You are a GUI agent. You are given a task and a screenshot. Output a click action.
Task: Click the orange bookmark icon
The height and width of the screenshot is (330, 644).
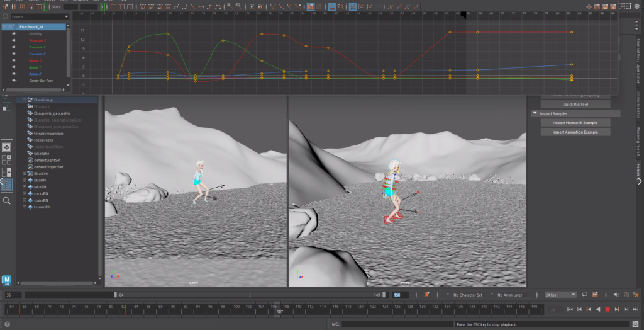tap(427, 295)
